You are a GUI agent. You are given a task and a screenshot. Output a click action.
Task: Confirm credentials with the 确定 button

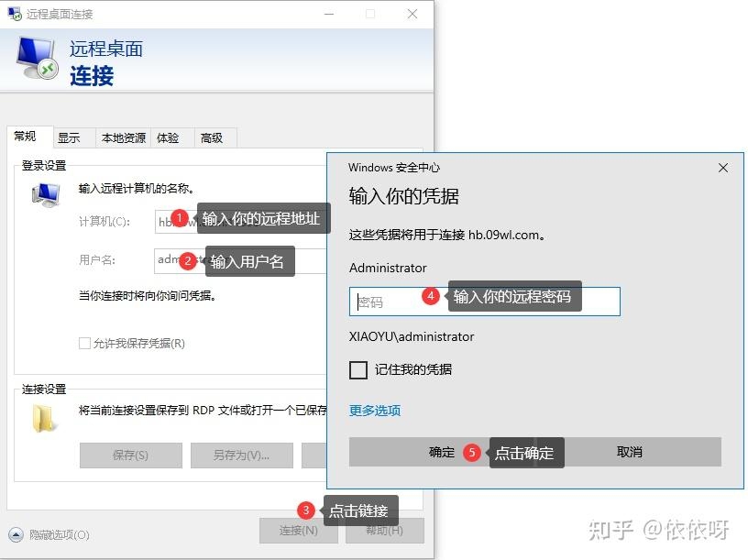441,452
